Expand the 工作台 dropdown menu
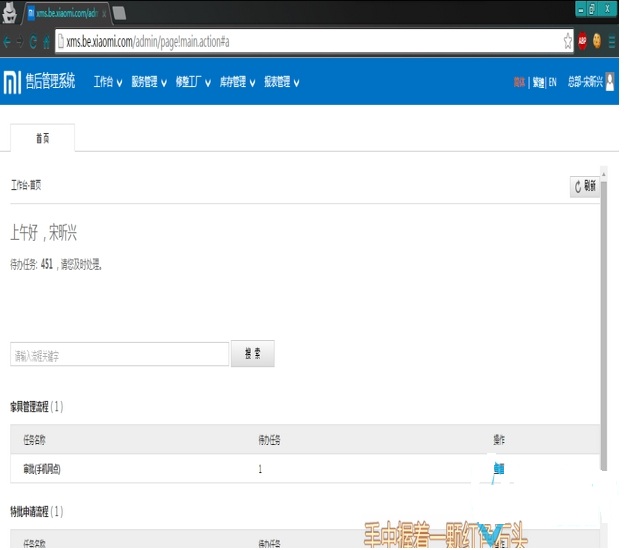This screenshot has width=627, height=550. click(x=108, y=82)
